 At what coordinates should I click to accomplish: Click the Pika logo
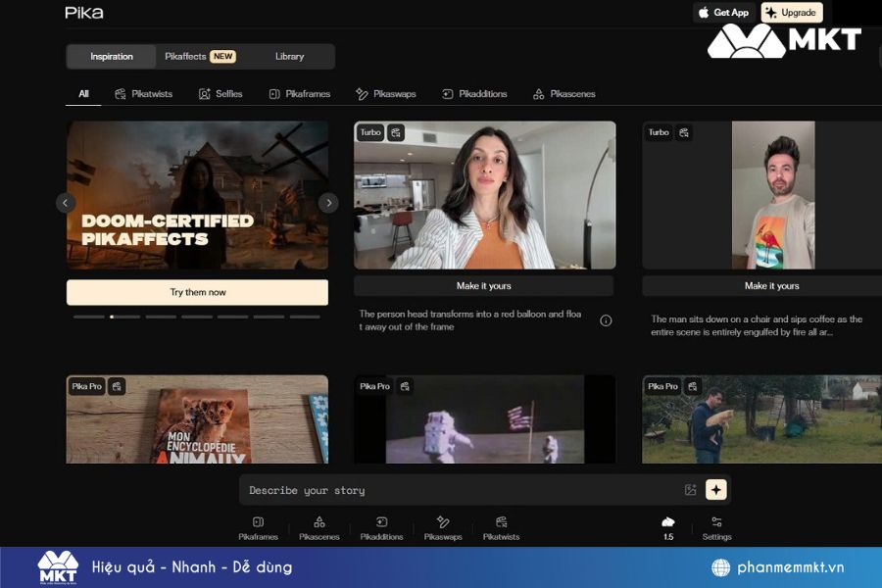84,13
